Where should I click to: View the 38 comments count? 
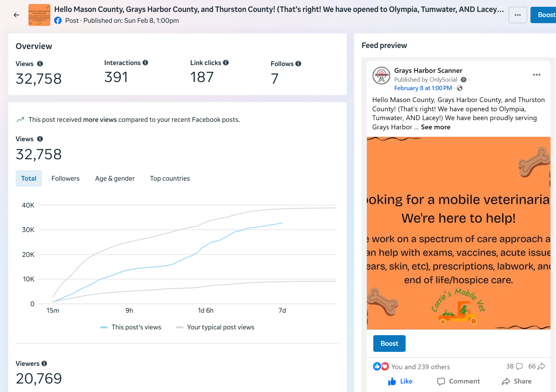pos(514,366)
